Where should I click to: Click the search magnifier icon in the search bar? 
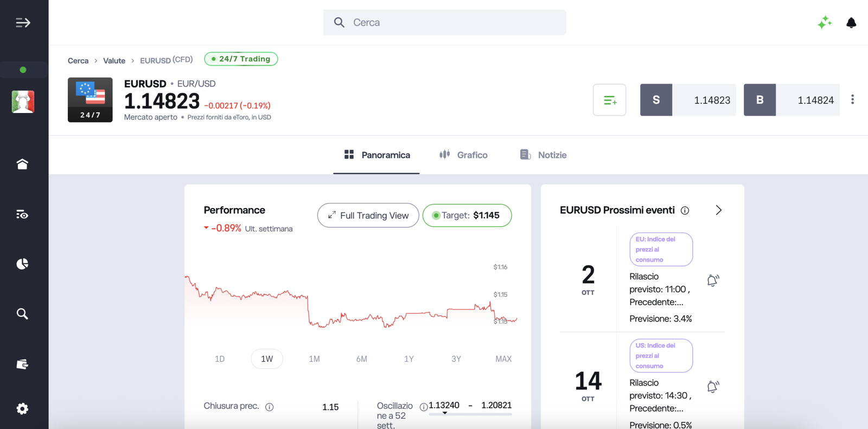pos(339,22)
